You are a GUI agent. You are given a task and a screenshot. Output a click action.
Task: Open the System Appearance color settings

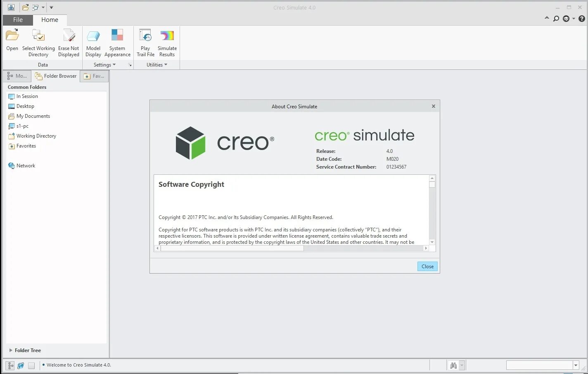(x=117, y=35)
